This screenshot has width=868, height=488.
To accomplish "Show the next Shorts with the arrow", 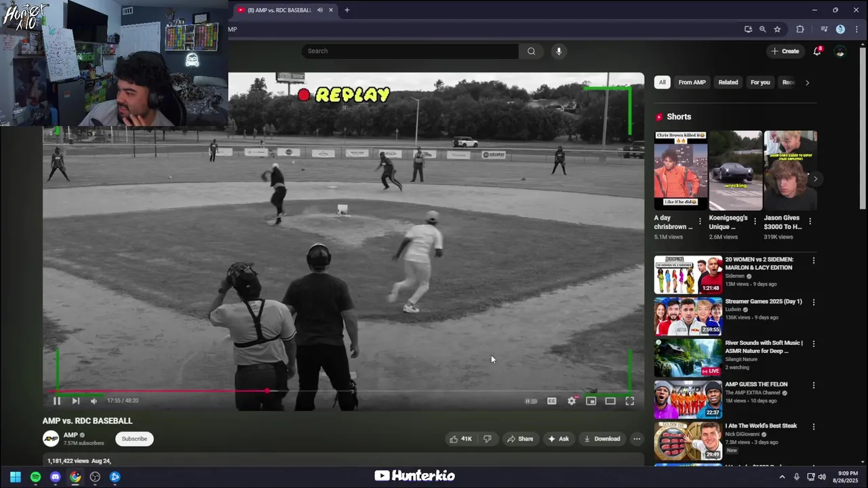I will (x=815, y=178).
